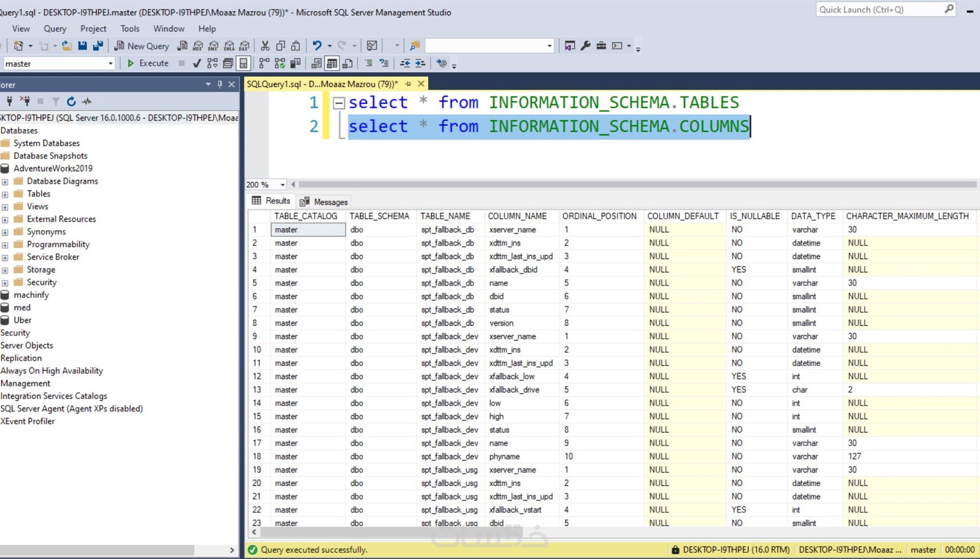Image resolution: width=980 pixels, height=559 pixels.
Task: Click the Parse checkmark icon
Action: 197,63
